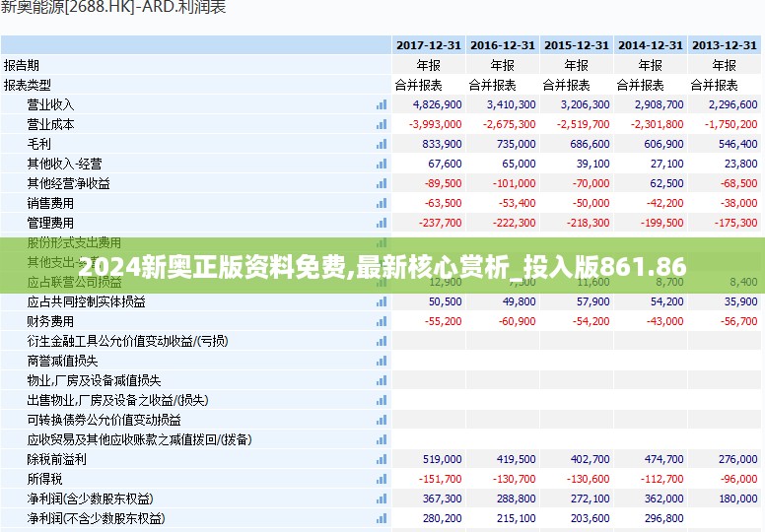Image resolution: width=765 pixels, height=532 pixels.
Task: Open chart icon for 其他收入-经营 row
Action: pyautogui.click(x=382, y=164)
